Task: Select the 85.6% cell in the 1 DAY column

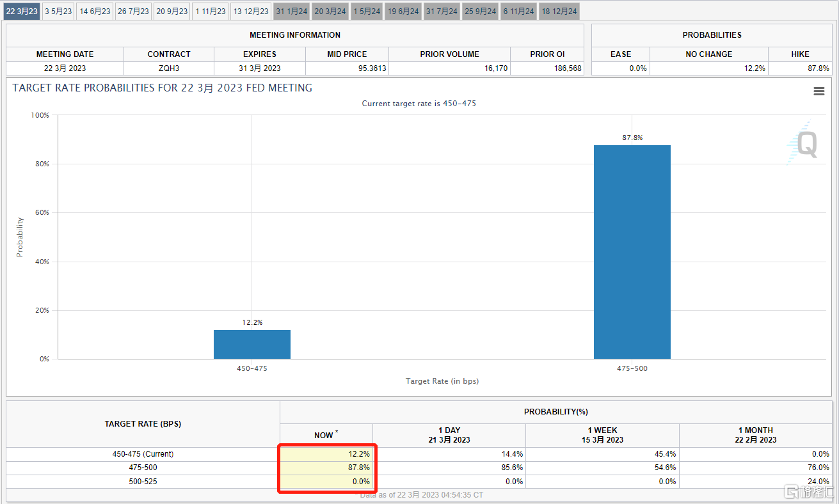Action: point(449,468)
